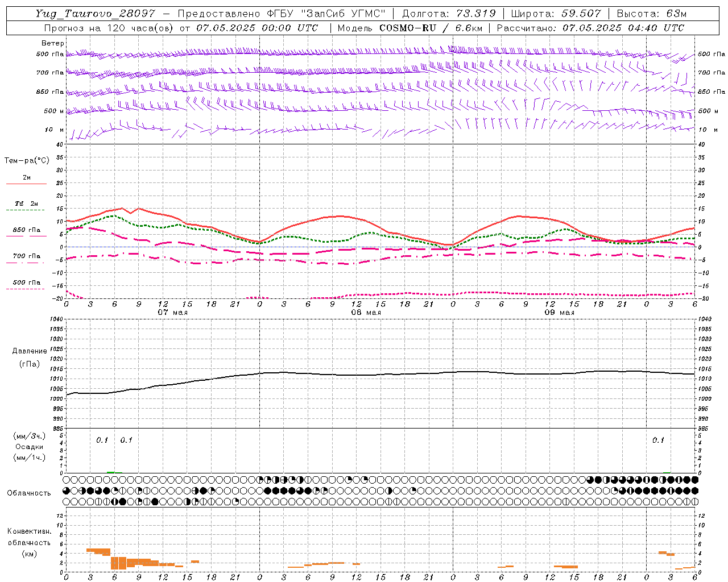Click the Рассчитано: 07.05.2025 04:40 UTC timestamp
728x582 pixels.
pyautogui.click(x=590, y=28)
